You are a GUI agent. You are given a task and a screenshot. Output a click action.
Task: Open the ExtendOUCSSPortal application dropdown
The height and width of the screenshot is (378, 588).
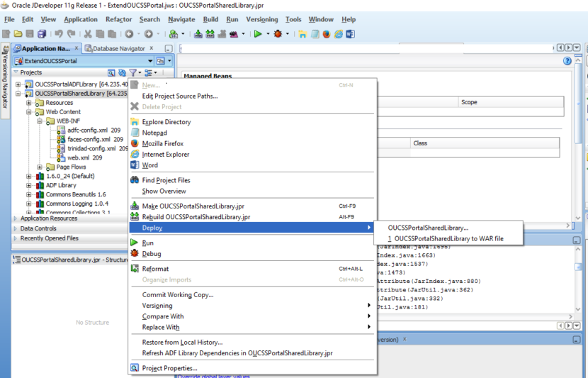pos(150,61)
